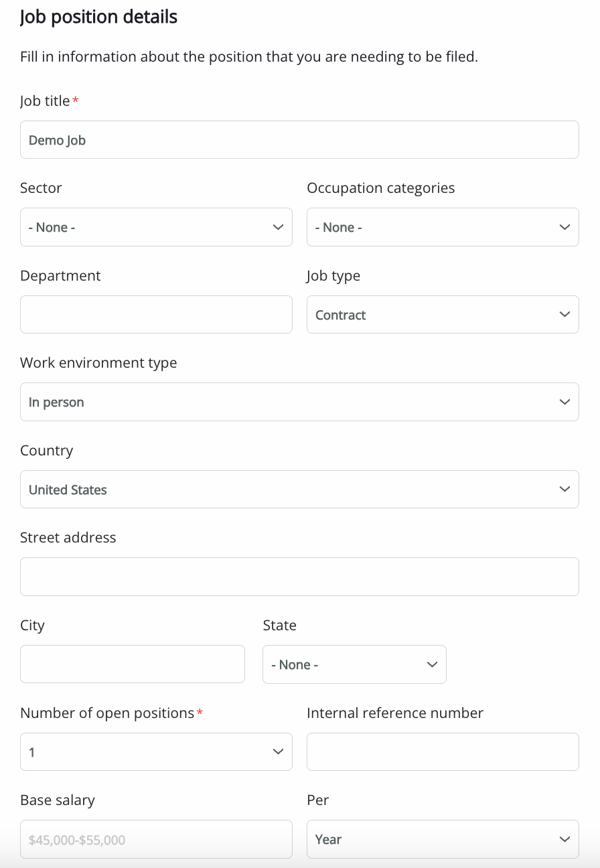Expand the Occupation categories dropdown
Screen dimensions: 600x868
pos(443,227)
